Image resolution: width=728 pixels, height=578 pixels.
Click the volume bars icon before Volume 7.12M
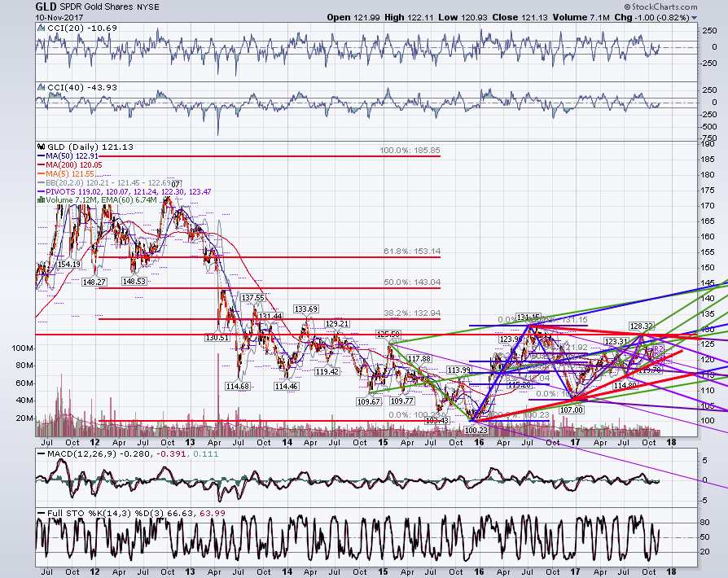(42, 200)
